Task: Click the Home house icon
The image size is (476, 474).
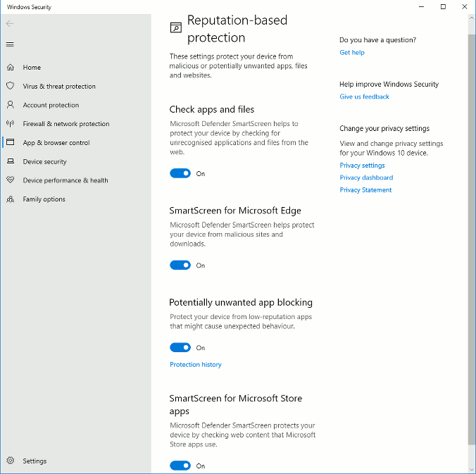Action: (11, 67)
